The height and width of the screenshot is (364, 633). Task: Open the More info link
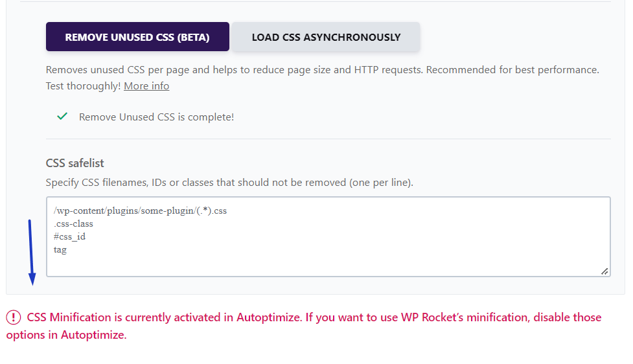pyautogui.click(x=146, y=85)
